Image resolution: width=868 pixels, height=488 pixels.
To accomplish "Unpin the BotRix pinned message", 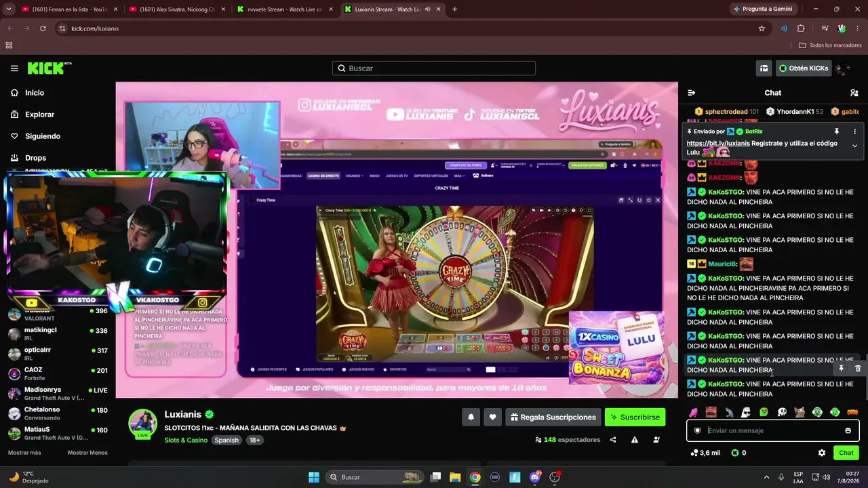I will click(837, 131).
